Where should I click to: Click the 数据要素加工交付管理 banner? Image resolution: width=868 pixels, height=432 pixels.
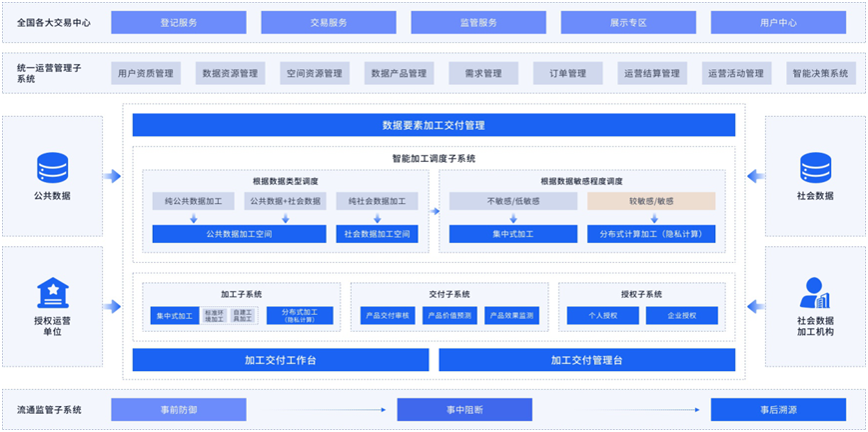(x=434, y=125)
